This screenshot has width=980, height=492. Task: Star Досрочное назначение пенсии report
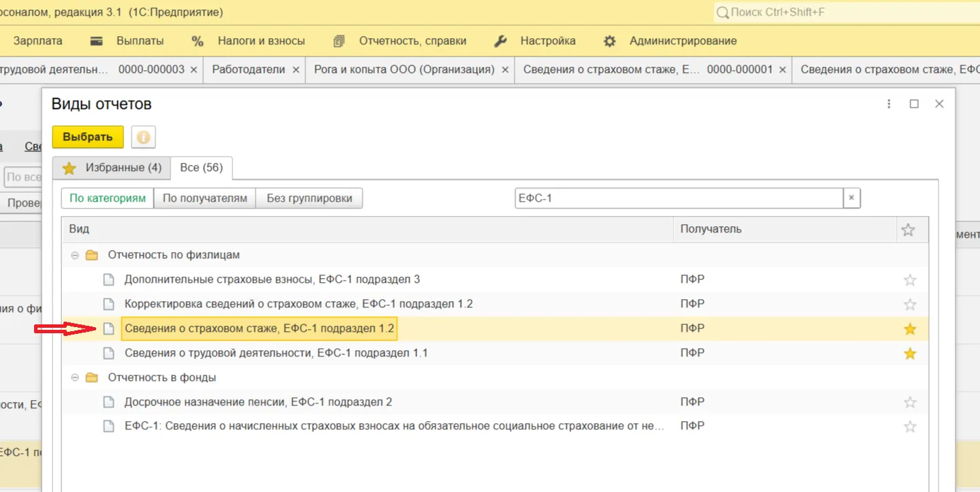point(909,403)
